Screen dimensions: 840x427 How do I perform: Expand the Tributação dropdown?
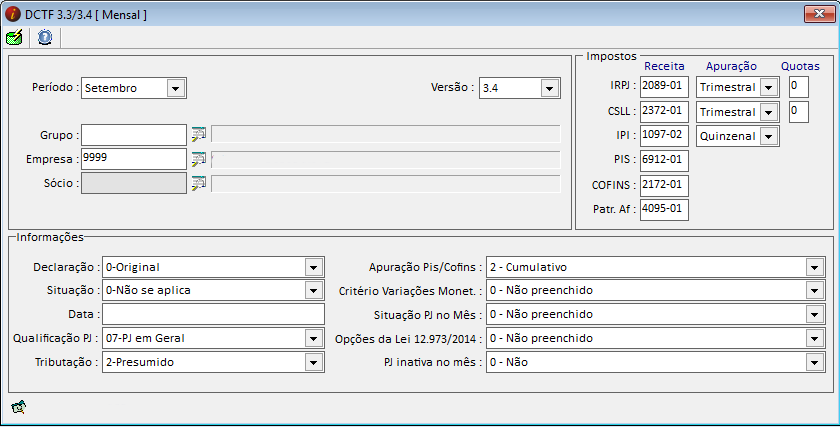[x=313, y=362]
